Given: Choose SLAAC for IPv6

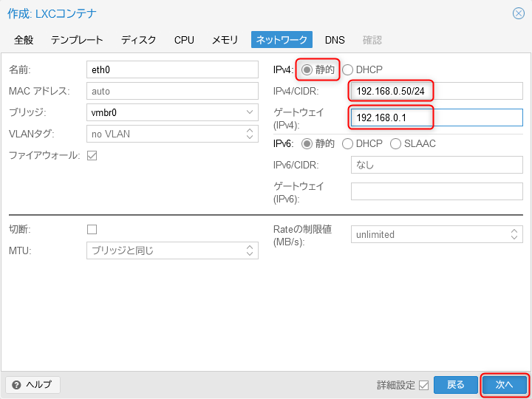Looking at the screenshot, I should click(x=395, y=143).
